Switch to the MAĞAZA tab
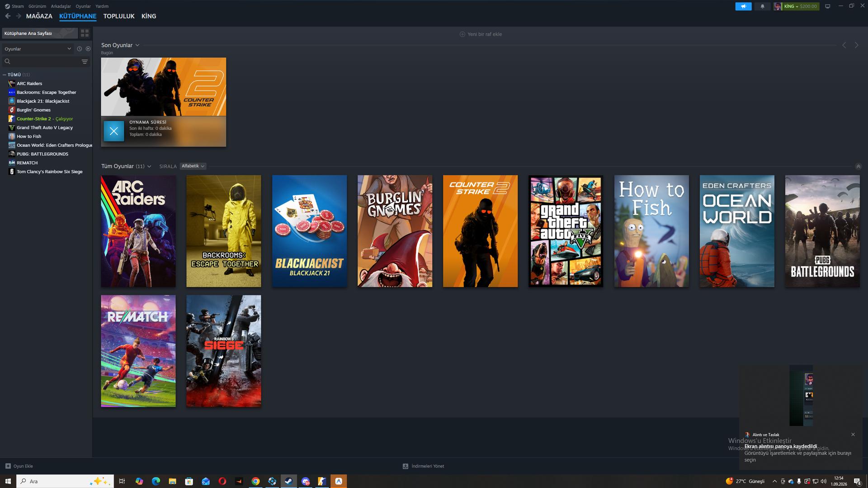The height and width of the screenshot is (488, 868). [x=39, y=16]
